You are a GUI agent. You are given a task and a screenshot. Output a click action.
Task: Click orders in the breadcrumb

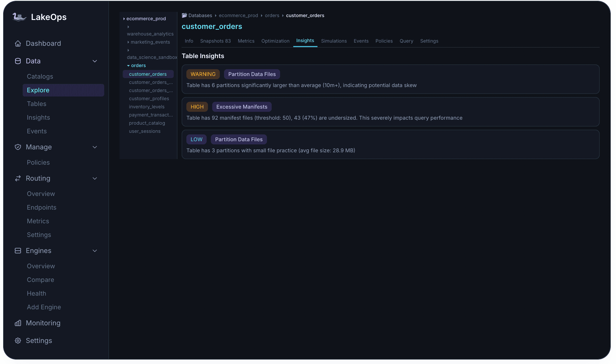pos(272,16)
